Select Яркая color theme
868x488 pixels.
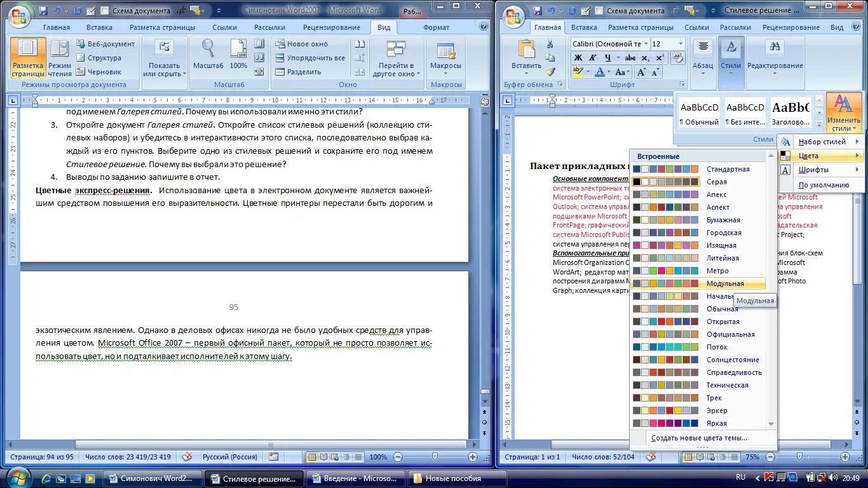click(698, 423)
